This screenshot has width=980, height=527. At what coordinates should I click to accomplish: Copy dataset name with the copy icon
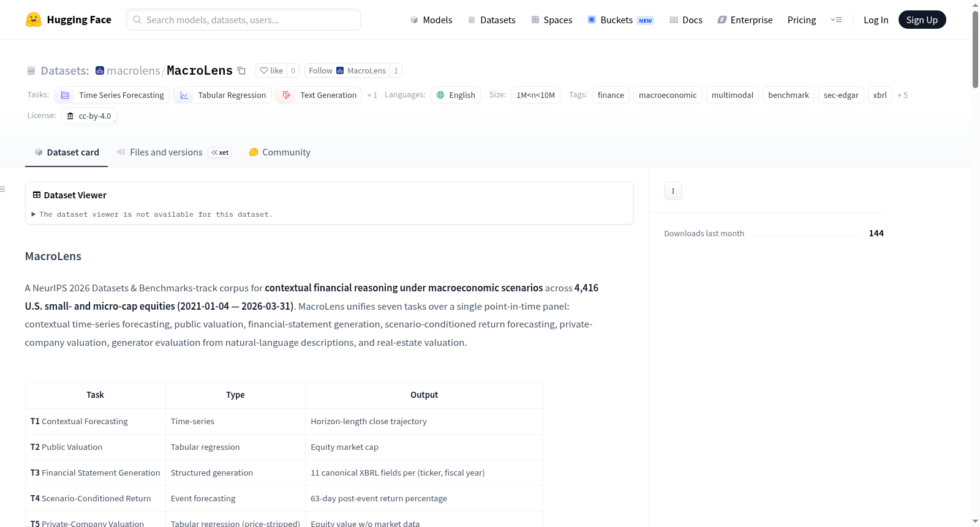click(x=241, y=70)
